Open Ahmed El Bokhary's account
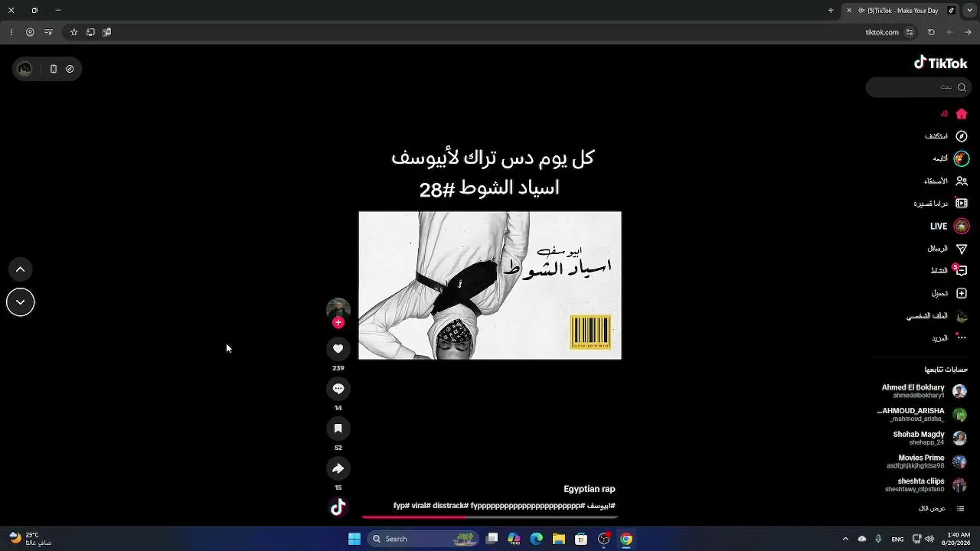980x551 pixels. pyautogui.click(x=924, y=391)
